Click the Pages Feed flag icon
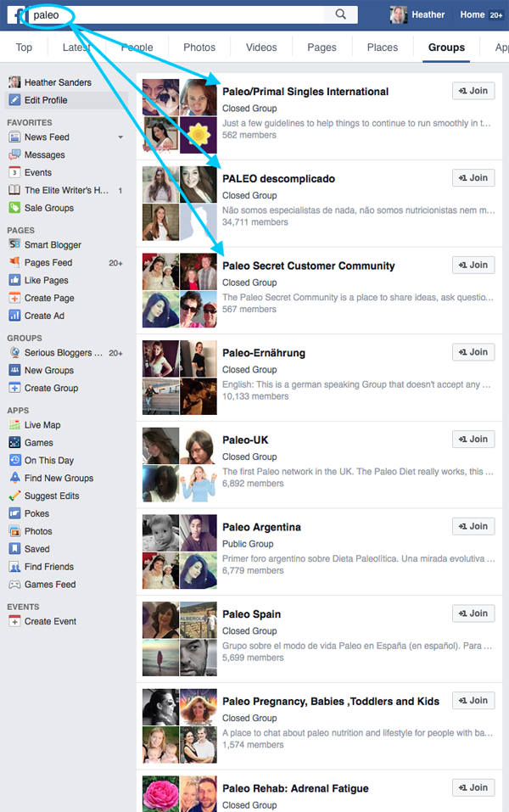 coord(14,262)
